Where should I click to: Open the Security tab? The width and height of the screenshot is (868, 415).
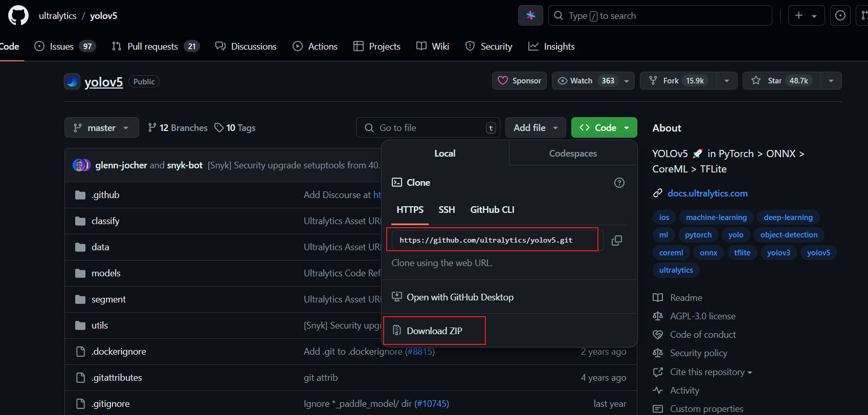click(x=489, y=46)
